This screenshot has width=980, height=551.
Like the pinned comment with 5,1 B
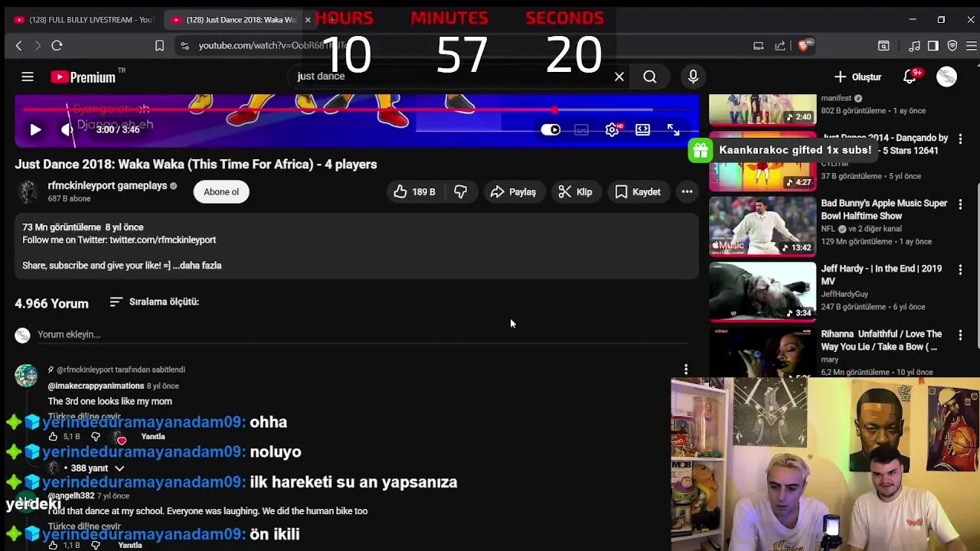coord(53,437)
